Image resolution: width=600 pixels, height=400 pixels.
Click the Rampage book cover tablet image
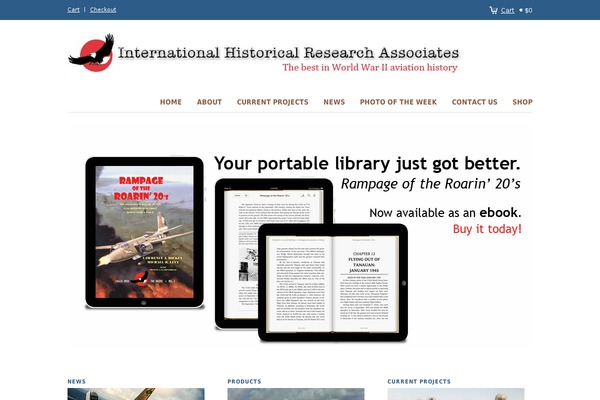pos(144,232)
